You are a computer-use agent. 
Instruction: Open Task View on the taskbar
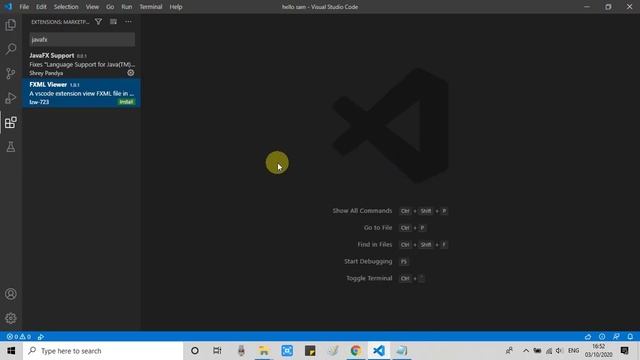point(217,351)
